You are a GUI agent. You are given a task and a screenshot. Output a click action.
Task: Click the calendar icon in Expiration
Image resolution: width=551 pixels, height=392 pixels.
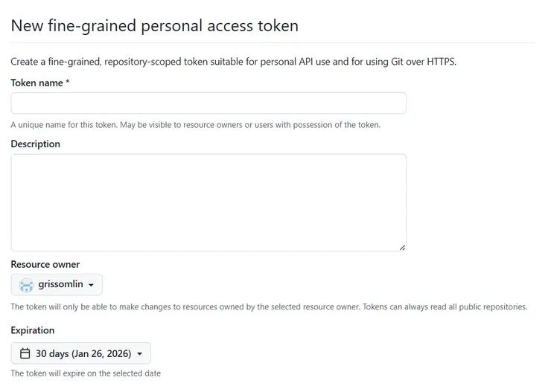pos(25,353)
